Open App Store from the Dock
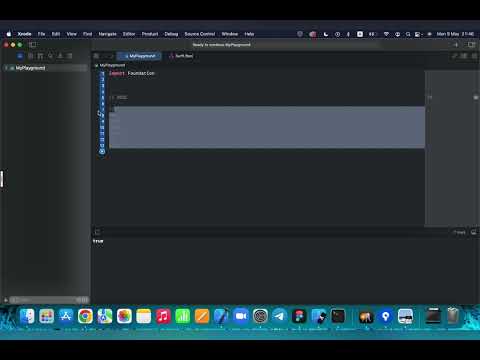The width and height of the screenshot is (480, 360). (66, 316)
